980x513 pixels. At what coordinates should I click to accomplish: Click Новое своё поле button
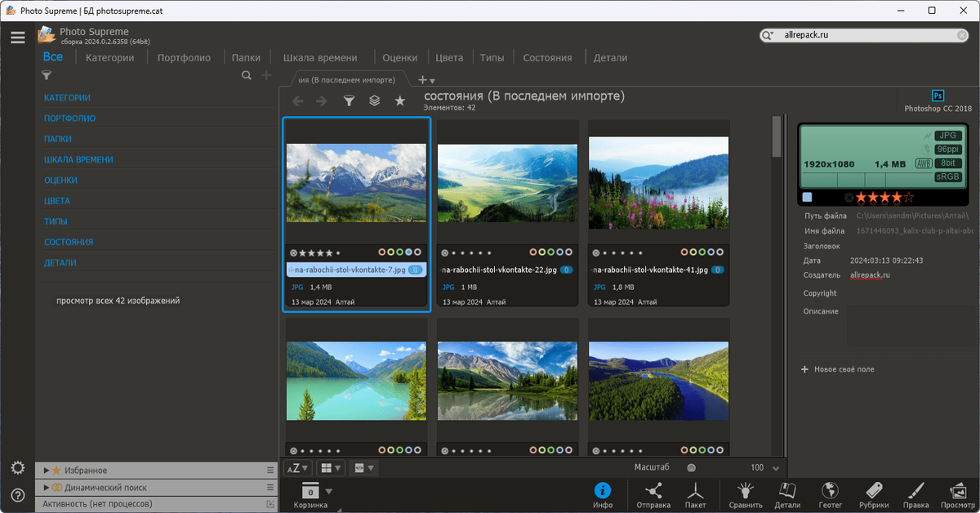[x=838, y=369]
